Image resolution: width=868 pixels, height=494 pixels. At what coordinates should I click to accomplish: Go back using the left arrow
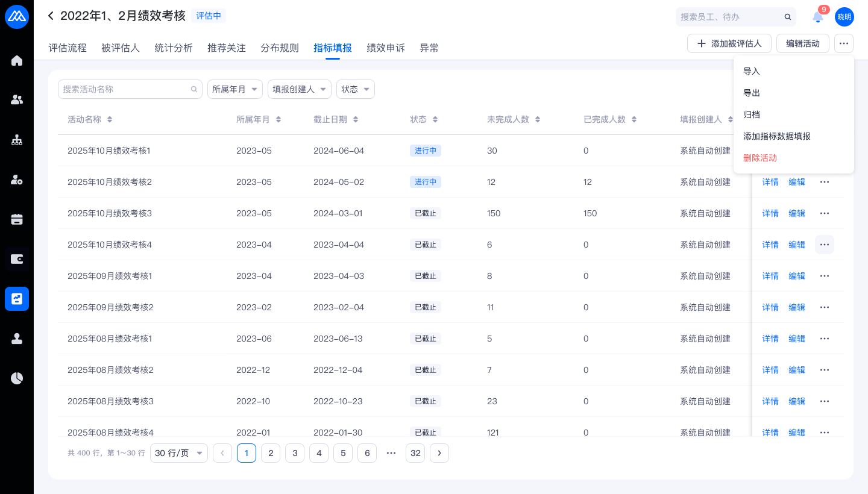coord(51,16)
